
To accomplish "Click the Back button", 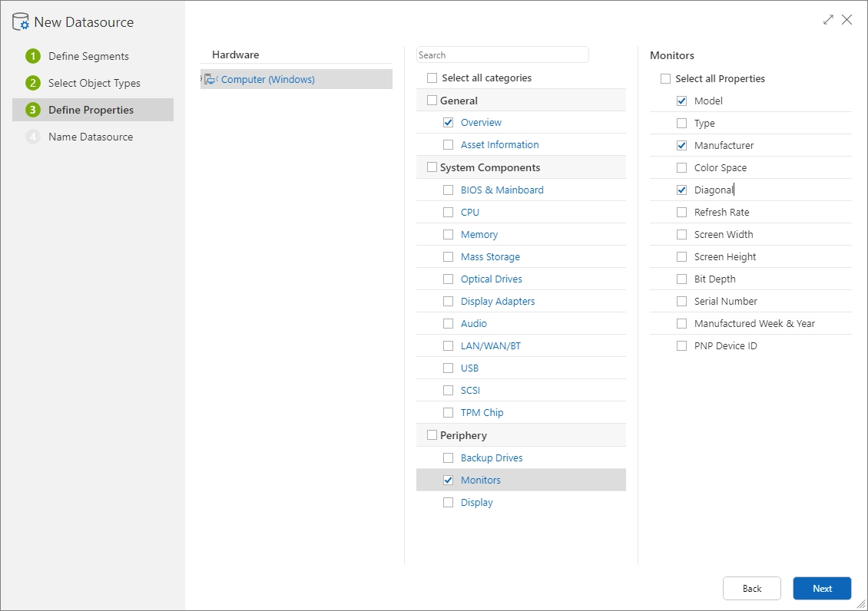I will click(x=751, y=588).
